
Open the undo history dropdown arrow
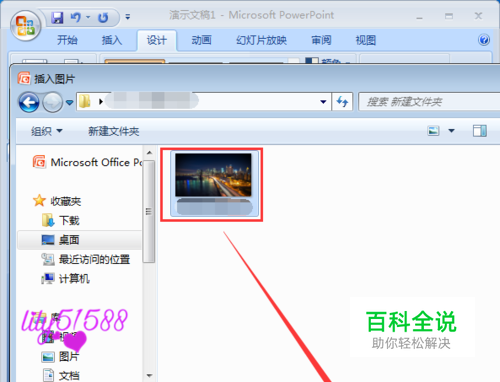(88, 17)
